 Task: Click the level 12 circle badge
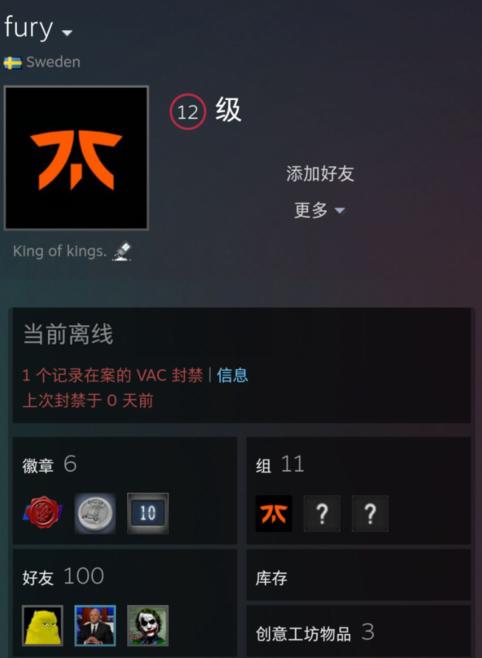coord(188,112)
